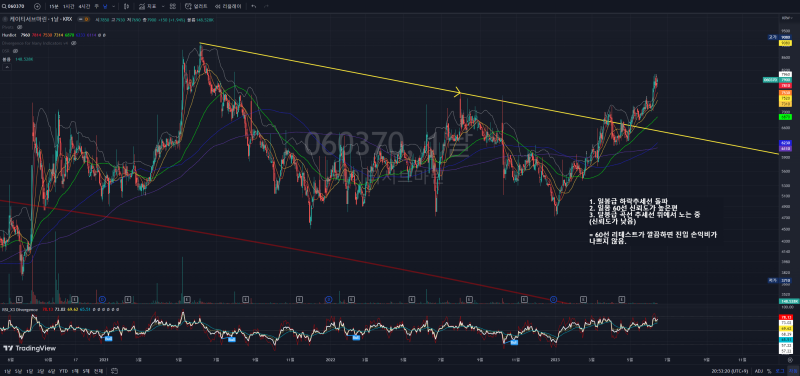800x376 pixels.
Task: Expand favorite indicators chevron next to 지표
Action: point(163,7)
